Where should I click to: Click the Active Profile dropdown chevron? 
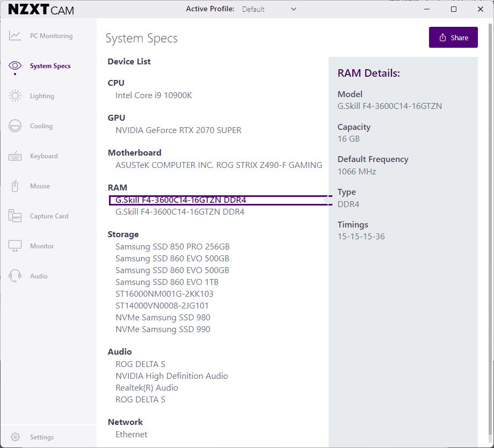[294, 9]
